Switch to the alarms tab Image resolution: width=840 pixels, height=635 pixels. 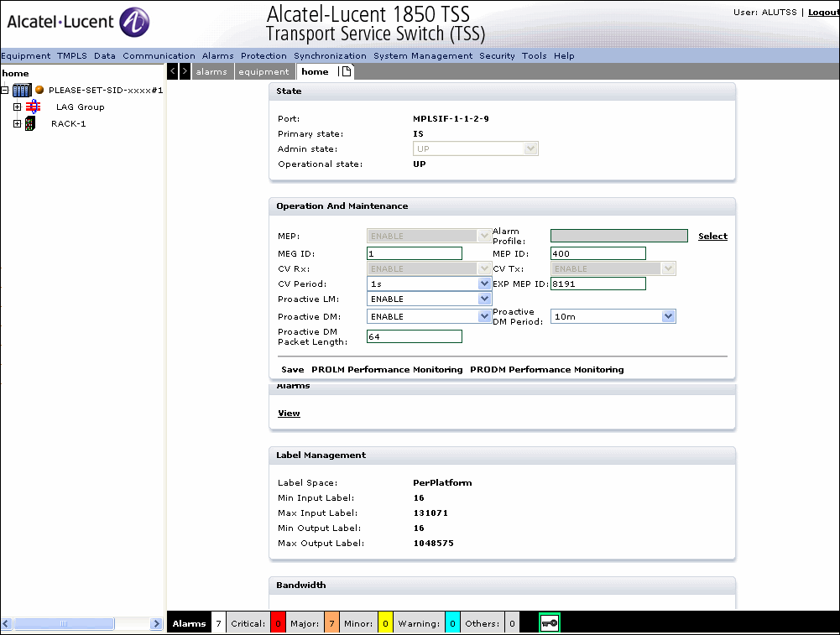tap(211, 72)
